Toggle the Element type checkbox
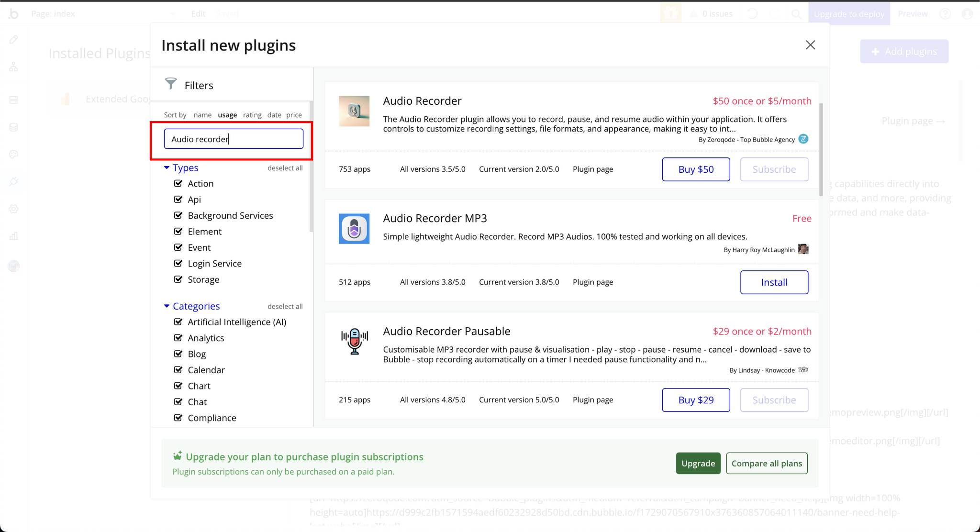The image size is (980, 532). click(x=178, y=231)
